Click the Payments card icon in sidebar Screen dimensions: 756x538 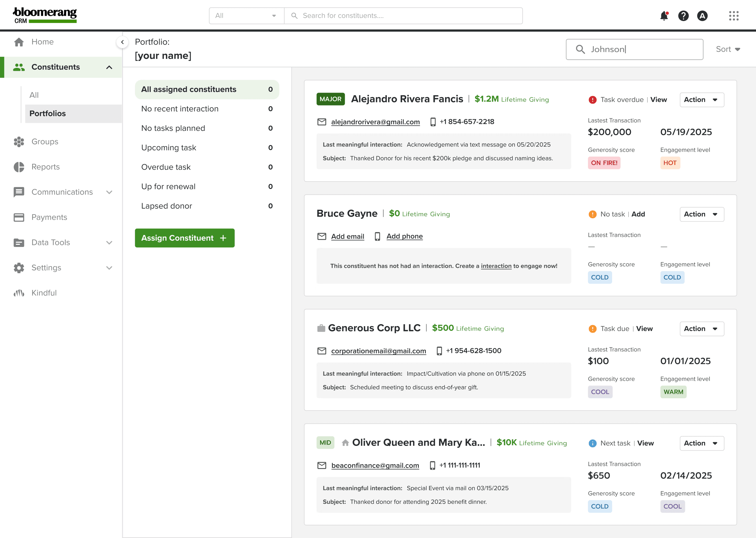[19, 217]
